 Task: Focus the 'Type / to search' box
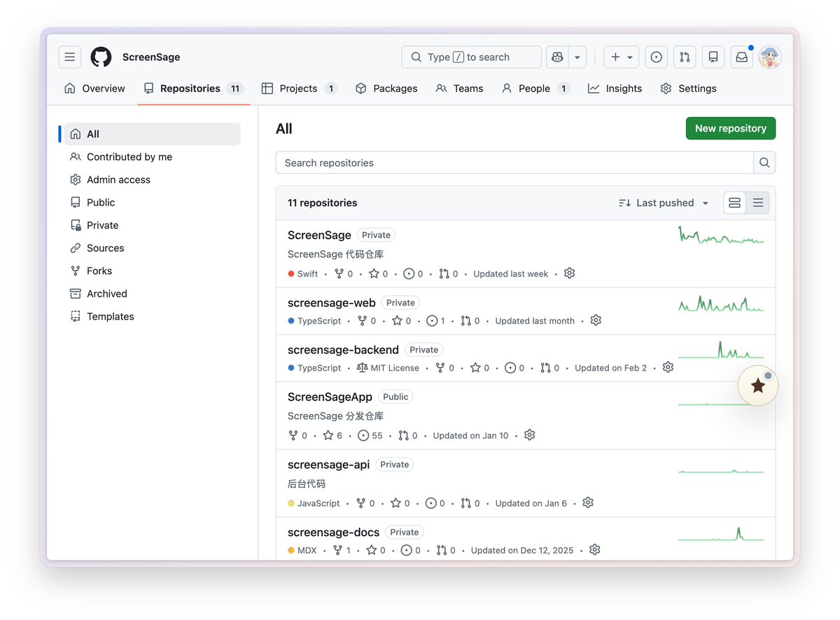471,57
